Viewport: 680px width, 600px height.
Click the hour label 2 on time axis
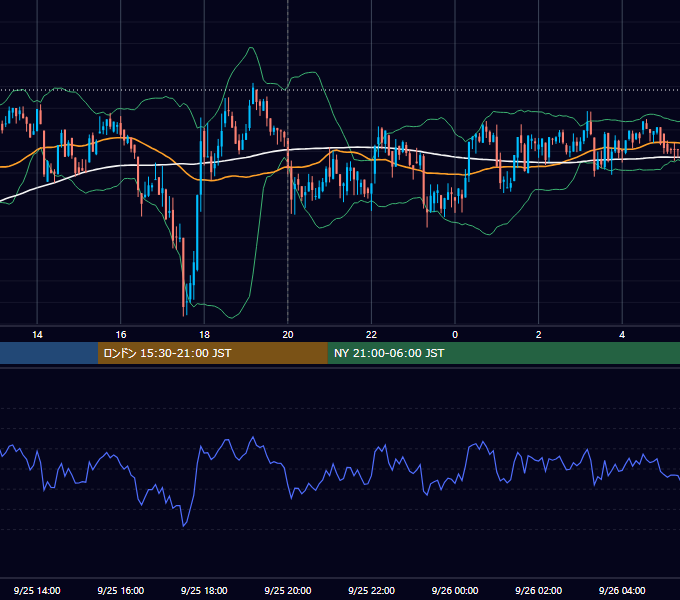click(x=538, y=335)
